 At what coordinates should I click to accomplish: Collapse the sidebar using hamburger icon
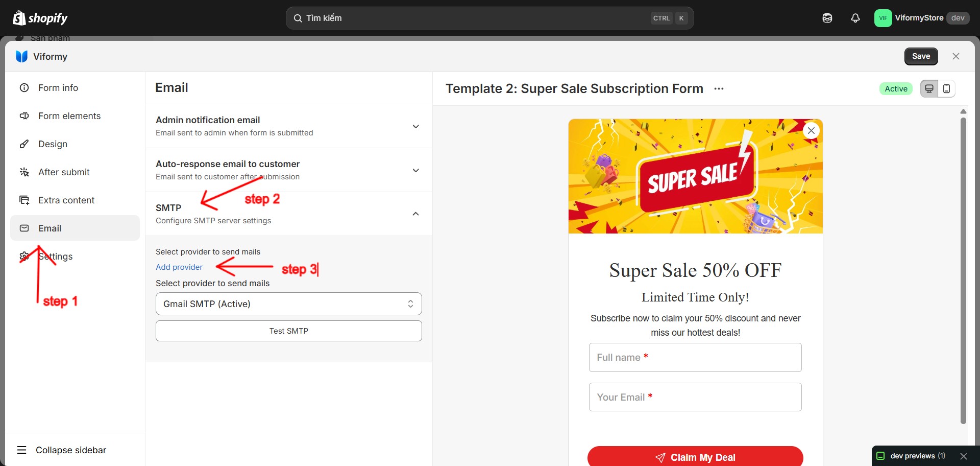pyautogui.click(x=21, y=450)
